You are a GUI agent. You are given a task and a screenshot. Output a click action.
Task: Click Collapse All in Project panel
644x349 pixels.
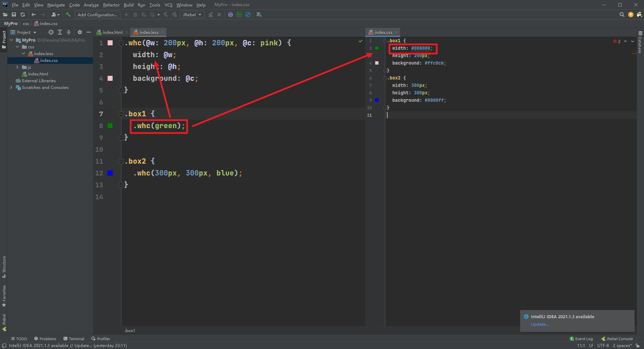[69, 32]
